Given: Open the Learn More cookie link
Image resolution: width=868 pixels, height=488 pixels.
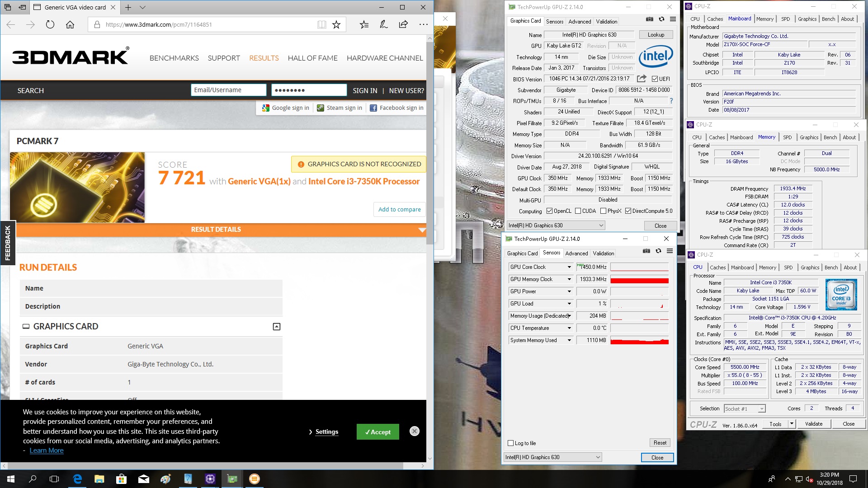Looking at the screenshot, I should [47, 450].
